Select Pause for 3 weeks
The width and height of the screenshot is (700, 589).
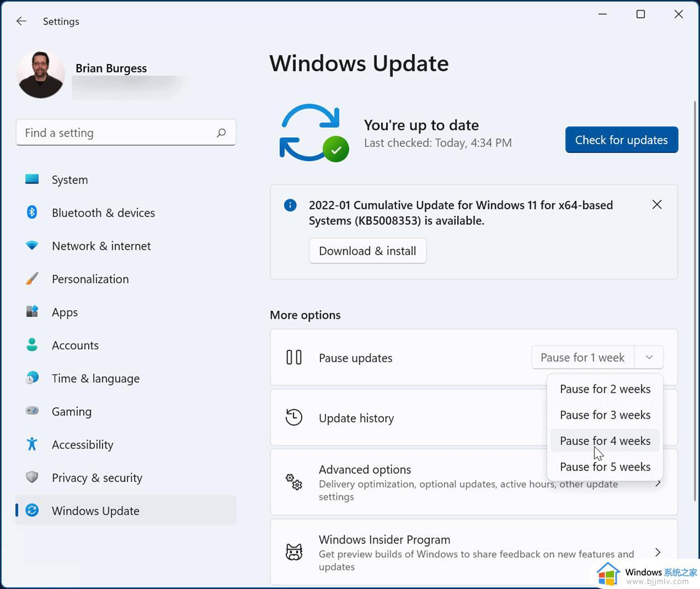point(605,415)
